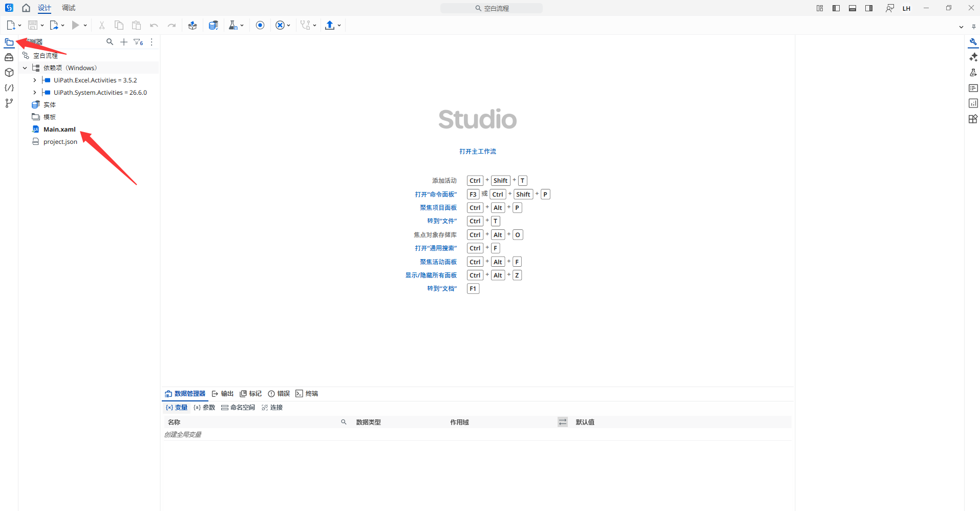Open the LH user account menu
Image resolution: width=980 pixels, height=511 pixels.
coord(906,8)
